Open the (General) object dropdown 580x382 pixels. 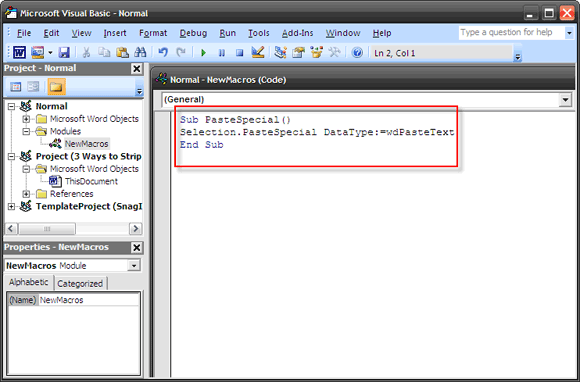point(565,100)
